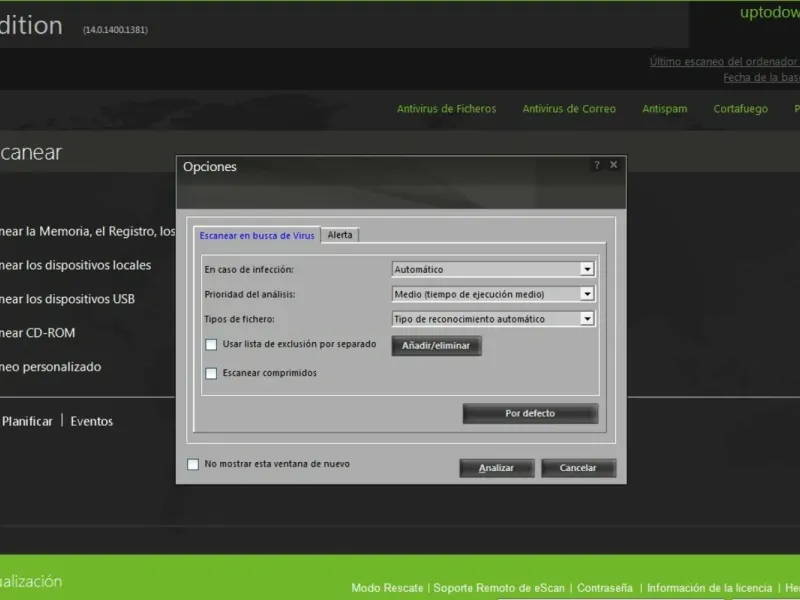Click the help question mark in Opciones dialog

point(597,165)
